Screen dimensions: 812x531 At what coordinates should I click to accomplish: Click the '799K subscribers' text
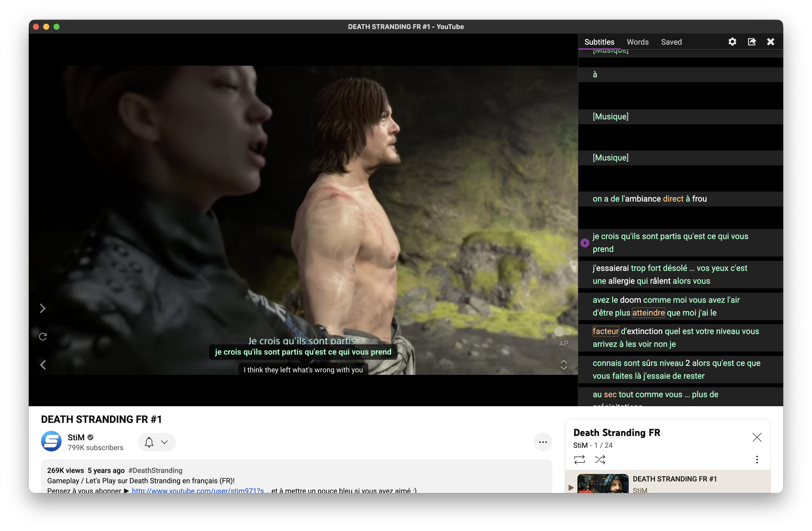95,447
